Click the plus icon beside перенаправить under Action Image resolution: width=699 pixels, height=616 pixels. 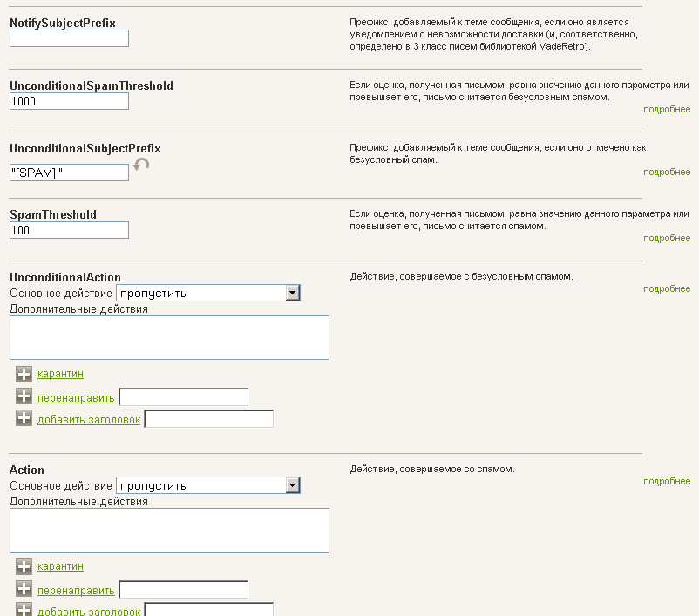point(24,588)
